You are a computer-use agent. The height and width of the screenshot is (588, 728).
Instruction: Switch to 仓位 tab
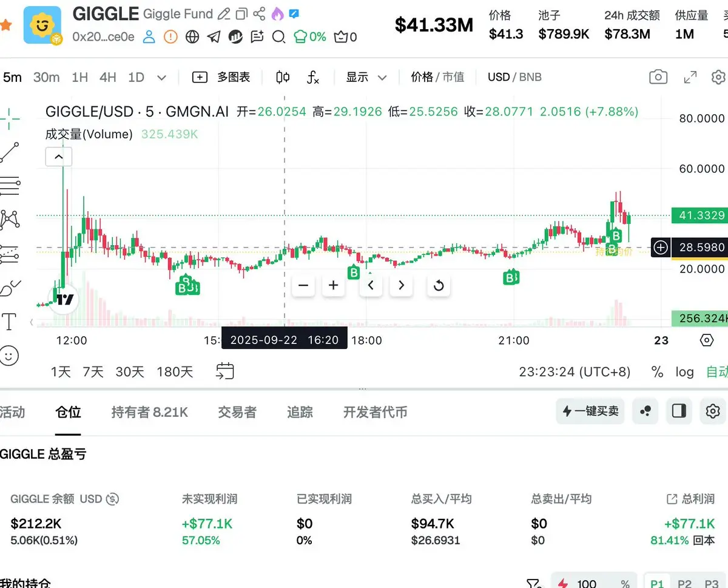[x=68, y=412]
